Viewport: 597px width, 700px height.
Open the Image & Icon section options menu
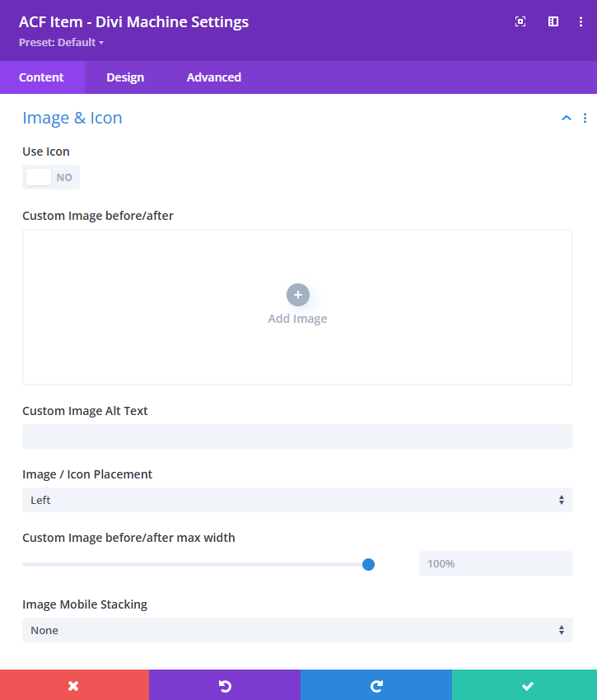[x=585, y=118]
